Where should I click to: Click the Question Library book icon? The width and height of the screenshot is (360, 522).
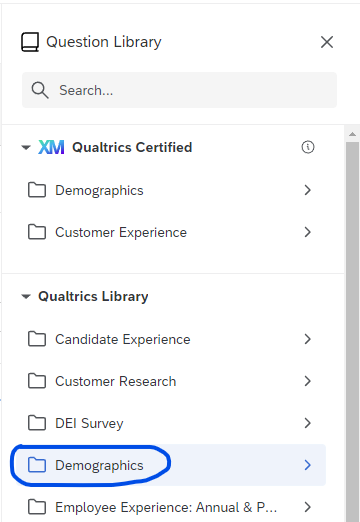[30, 42]
